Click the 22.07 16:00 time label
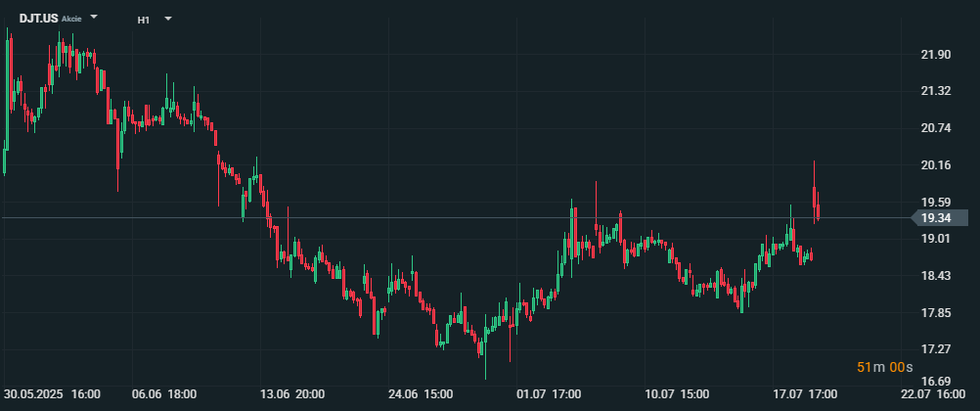Viewport: 980px width, 411px height. click(934, 394)
